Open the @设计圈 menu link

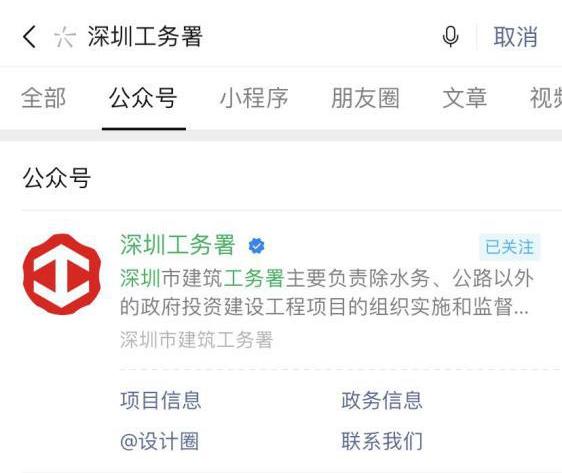pos(159,441)
